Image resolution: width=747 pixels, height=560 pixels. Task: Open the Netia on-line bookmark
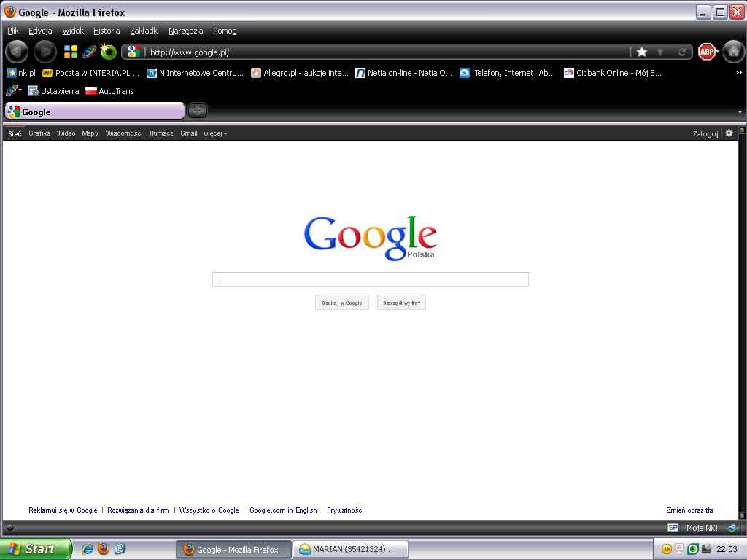404,73
